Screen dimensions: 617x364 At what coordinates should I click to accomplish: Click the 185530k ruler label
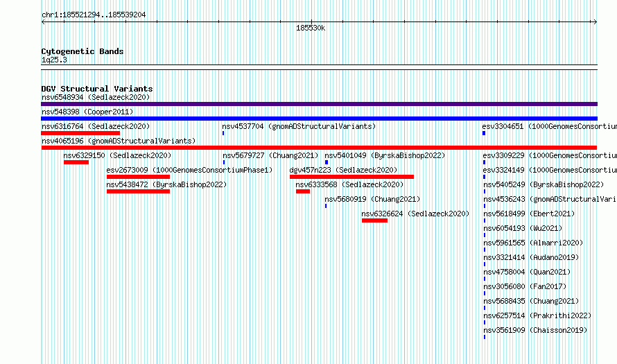point(311,28)
